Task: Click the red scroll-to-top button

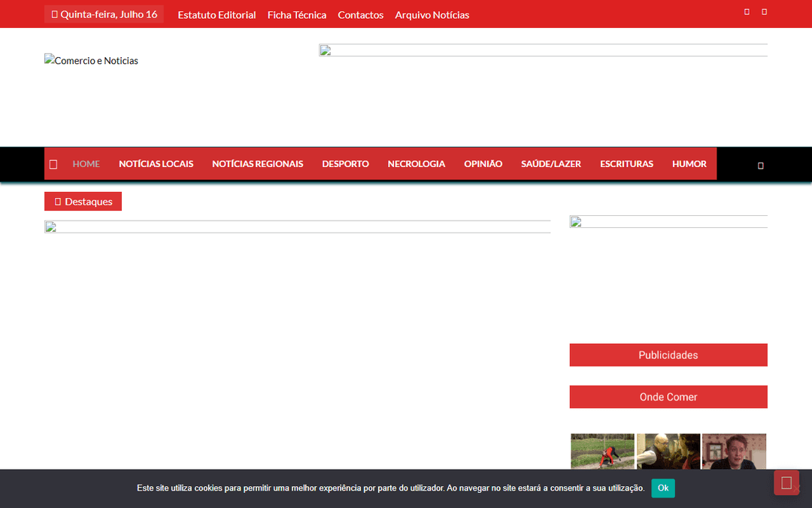Action: tap(786, 482)
